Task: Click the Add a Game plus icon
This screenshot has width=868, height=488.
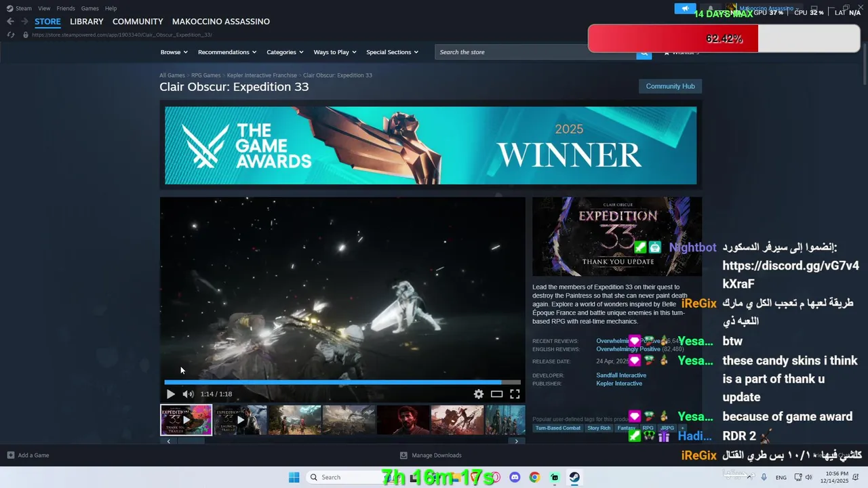Action: pos(11,455)
